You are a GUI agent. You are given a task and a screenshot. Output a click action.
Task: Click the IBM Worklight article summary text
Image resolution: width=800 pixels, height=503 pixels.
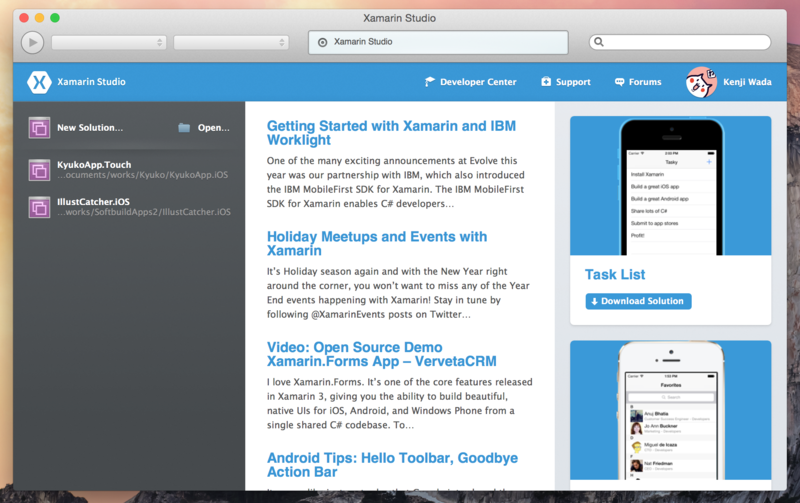click(395, 182)
